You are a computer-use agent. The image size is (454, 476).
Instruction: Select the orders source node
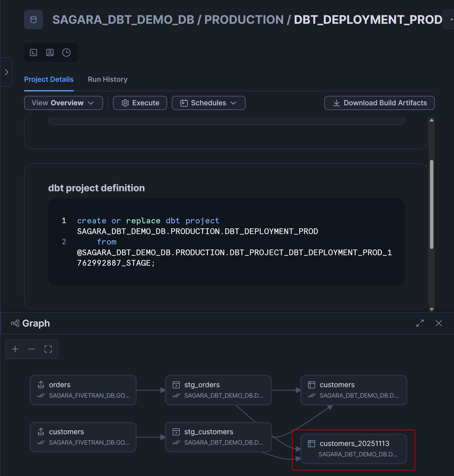[83, 390]
